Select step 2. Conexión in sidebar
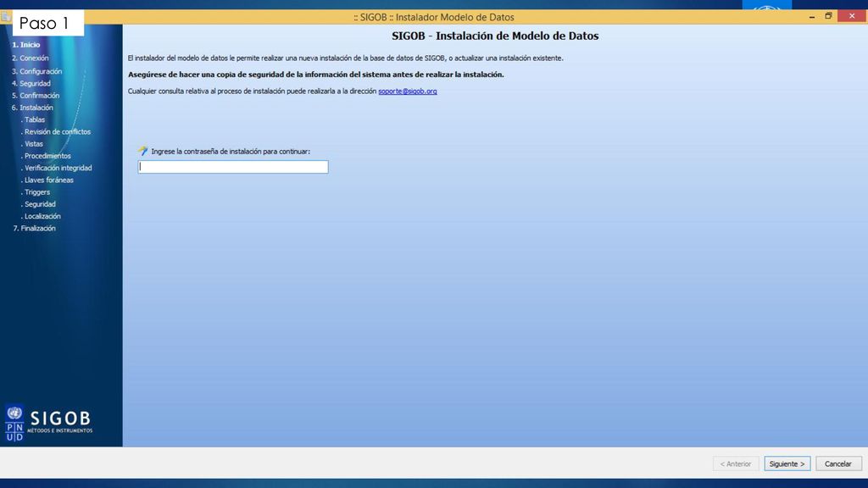This screenshot has width=868, height=488. click(x=31, y=58)
